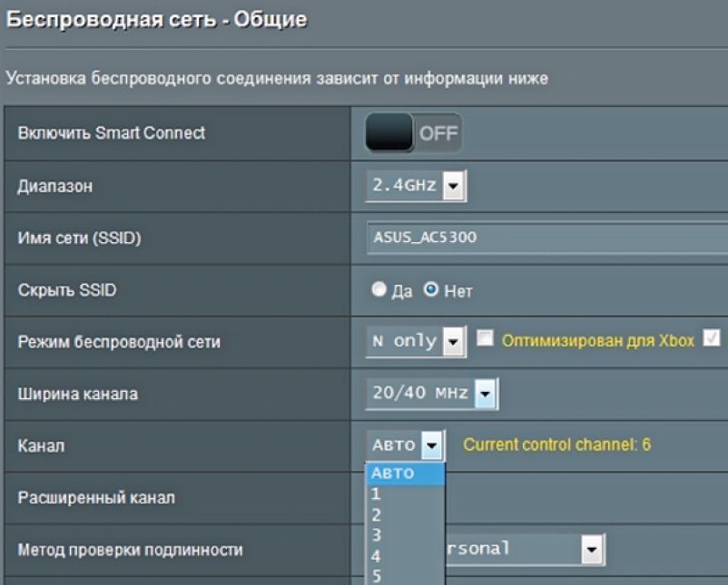Open the 2.4GHz band dropdown
Screen dimensions: 728x585
(x=453, y=186)
